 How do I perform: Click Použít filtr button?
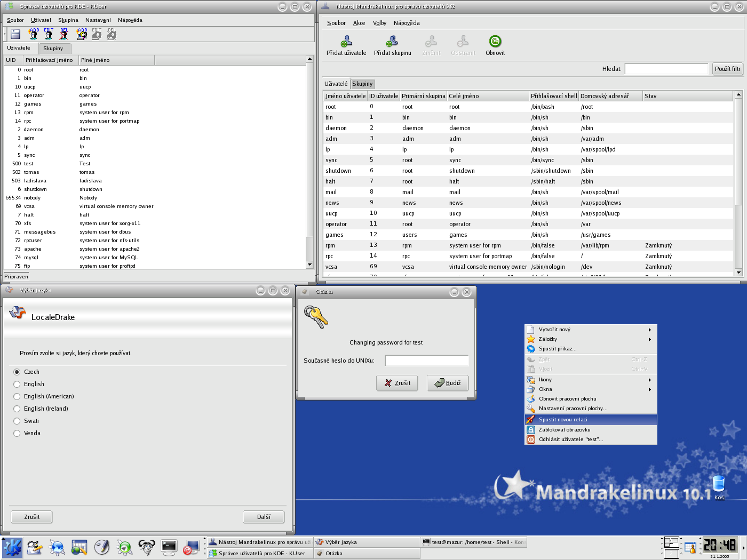[728, 69]
